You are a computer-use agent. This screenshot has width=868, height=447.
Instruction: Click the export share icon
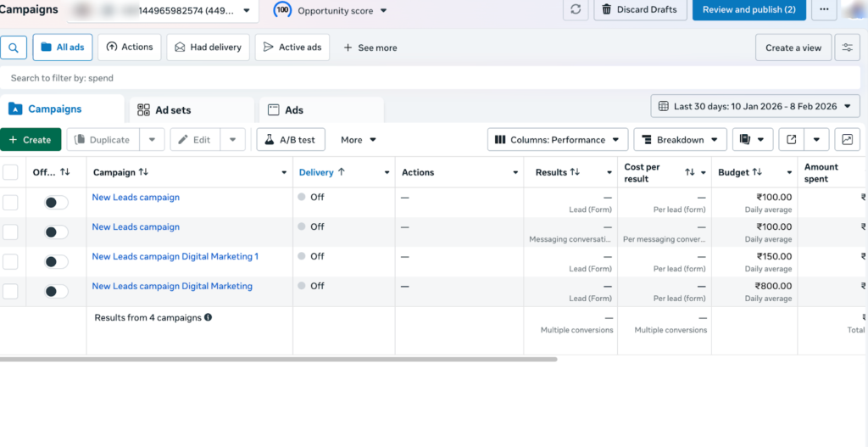[792, 140]
